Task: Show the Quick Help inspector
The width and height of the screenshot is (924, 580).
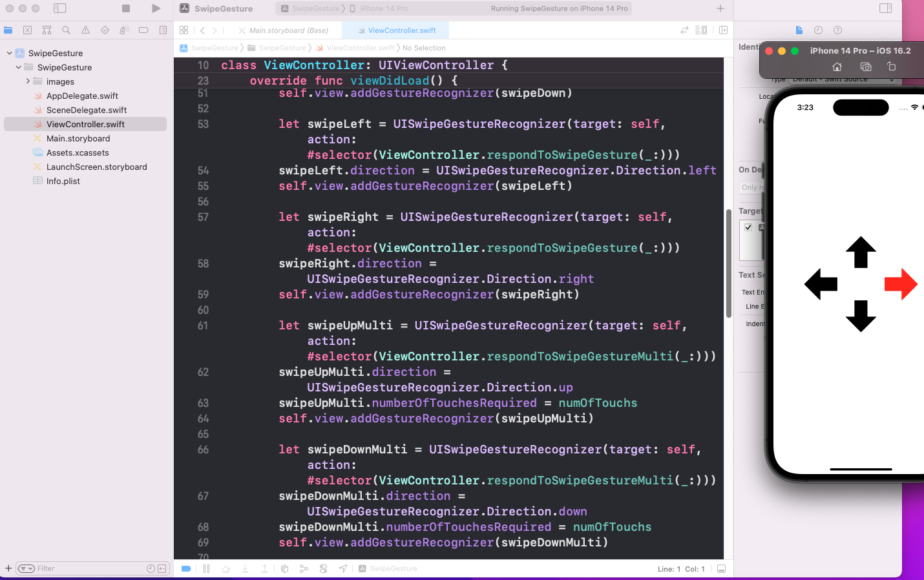Action: tap(837, 30)
